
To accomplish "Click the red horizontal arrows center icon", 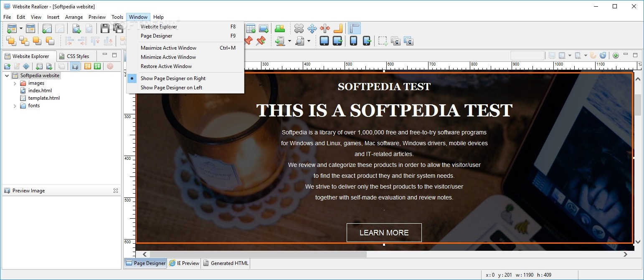I will 325,28.
